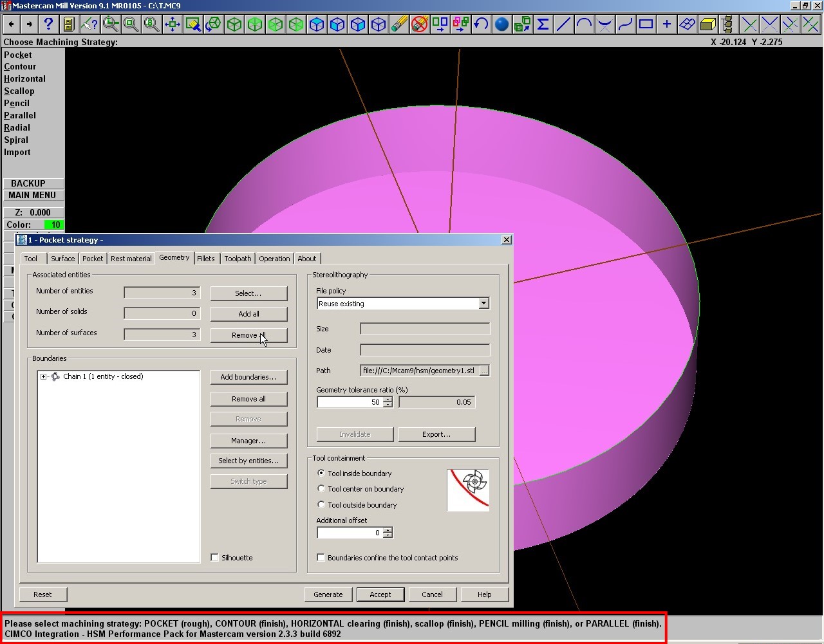Viewport: 824px width, 644px height.
Task: Click the magnifier icon with the number 8
Action: tap(151, 24)
